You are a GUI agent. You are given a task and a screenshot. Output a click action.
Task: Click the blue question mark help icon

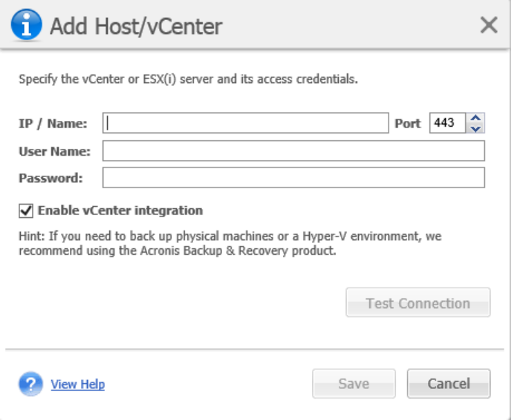(31, 383)
